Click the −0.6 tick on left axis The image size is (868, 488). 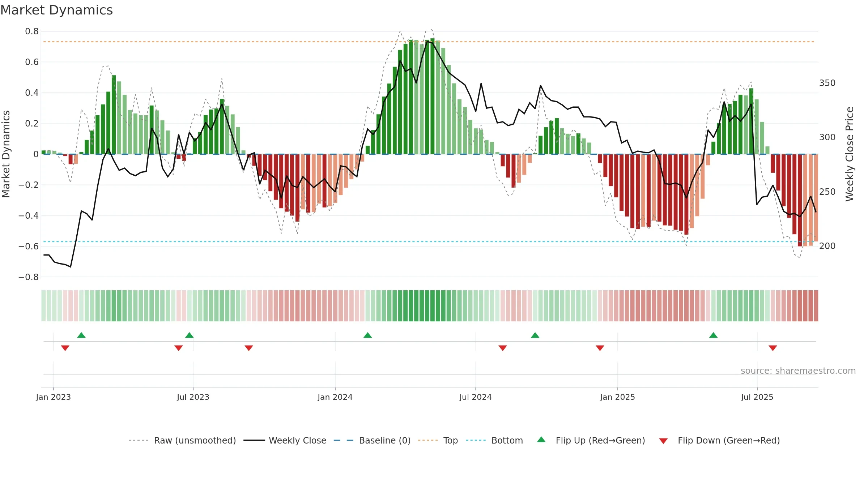(29, 247)
